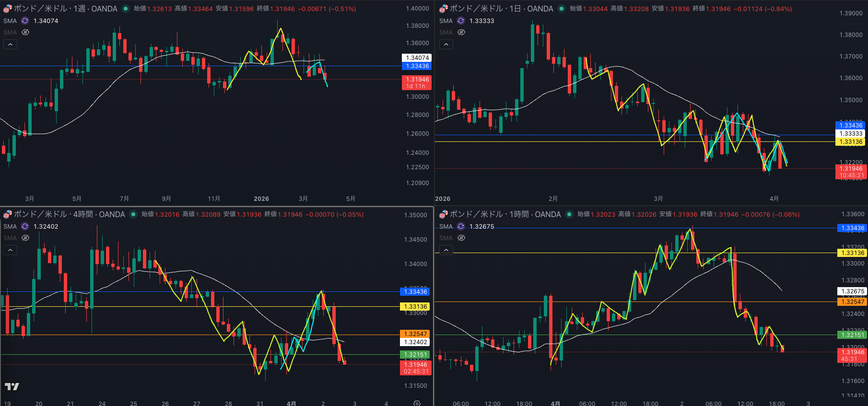Click the active SMA 1.34074 legend on weekly chart
868x406 pixels.
coord(46,21)
